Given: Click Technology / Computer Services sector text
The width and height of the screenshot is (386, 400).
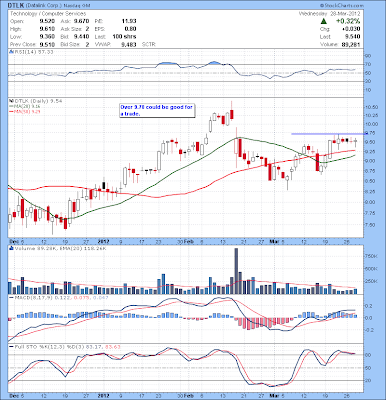Looking at the screenshot, I should pos(48,14).
